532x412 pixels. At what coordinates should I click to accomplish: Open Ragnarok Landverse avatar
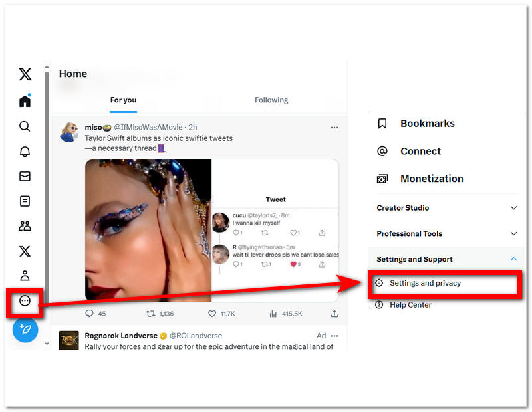(x=69, y=340)
